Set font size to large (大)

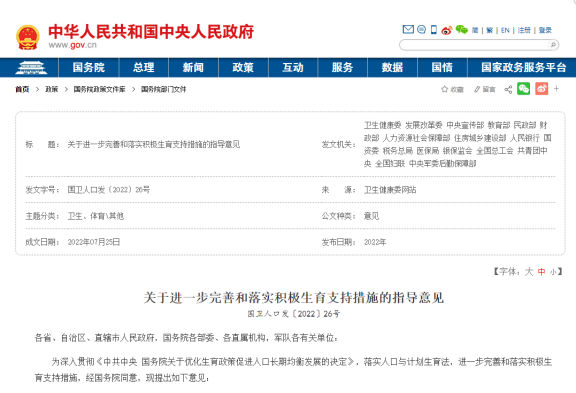coord(529,272)
